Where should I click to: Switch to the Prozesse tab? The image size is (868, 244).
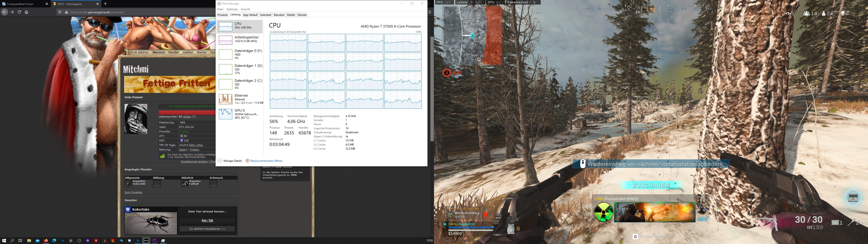(x=222, y=15)
